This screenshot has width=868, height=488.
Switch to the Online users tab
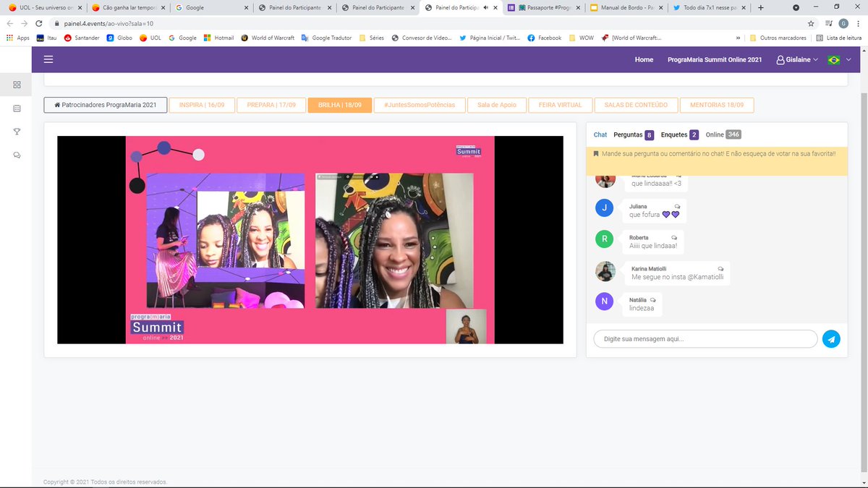(x=723, y=134)
